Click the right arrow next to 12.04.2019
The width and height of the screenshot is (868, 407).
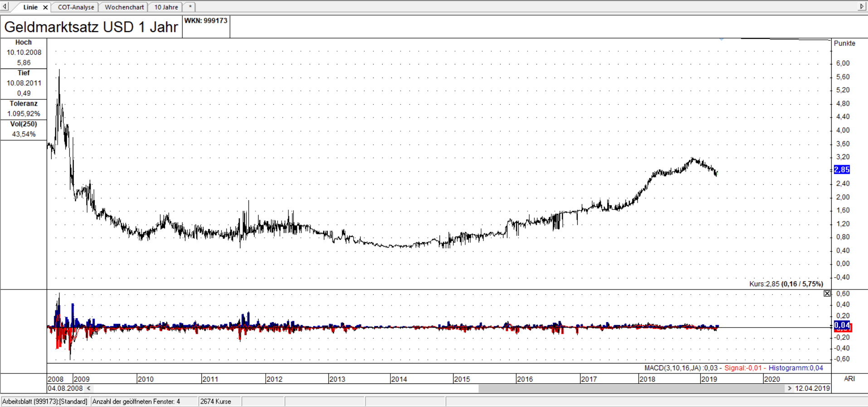pos(790,388)
